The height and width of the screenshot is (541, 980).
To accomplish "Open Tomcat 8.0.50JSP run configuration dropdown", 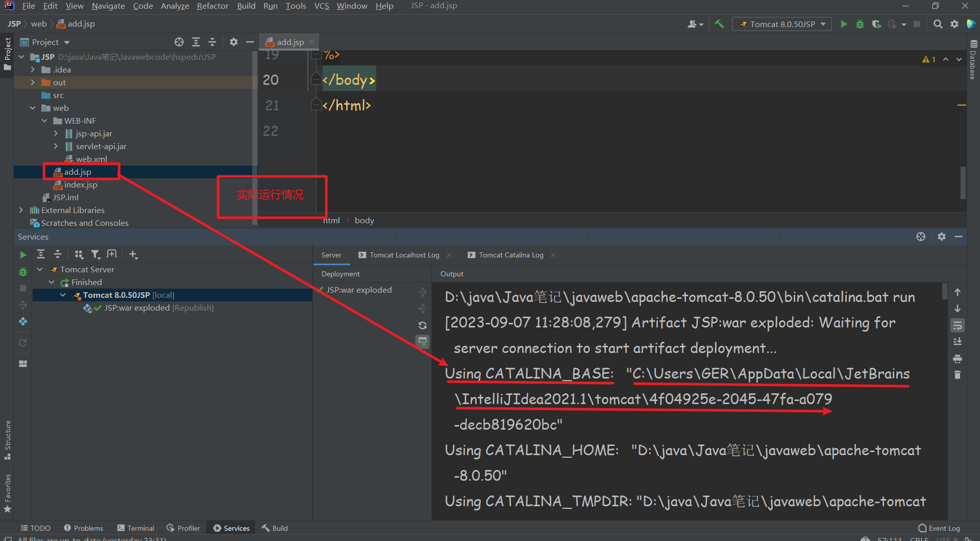I will (x=782, y=24).
